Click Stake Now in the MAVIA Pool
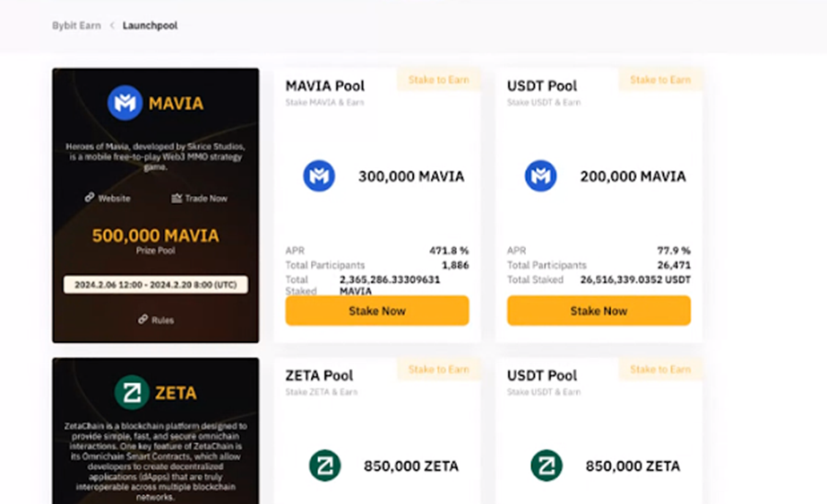 377,311
